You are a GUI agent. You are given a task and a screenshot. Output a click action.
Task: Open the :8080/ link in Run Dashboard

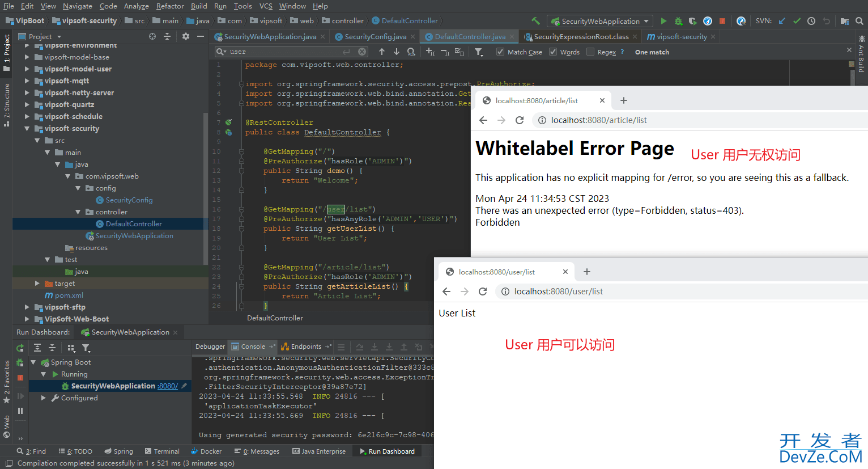coord(168,386)
